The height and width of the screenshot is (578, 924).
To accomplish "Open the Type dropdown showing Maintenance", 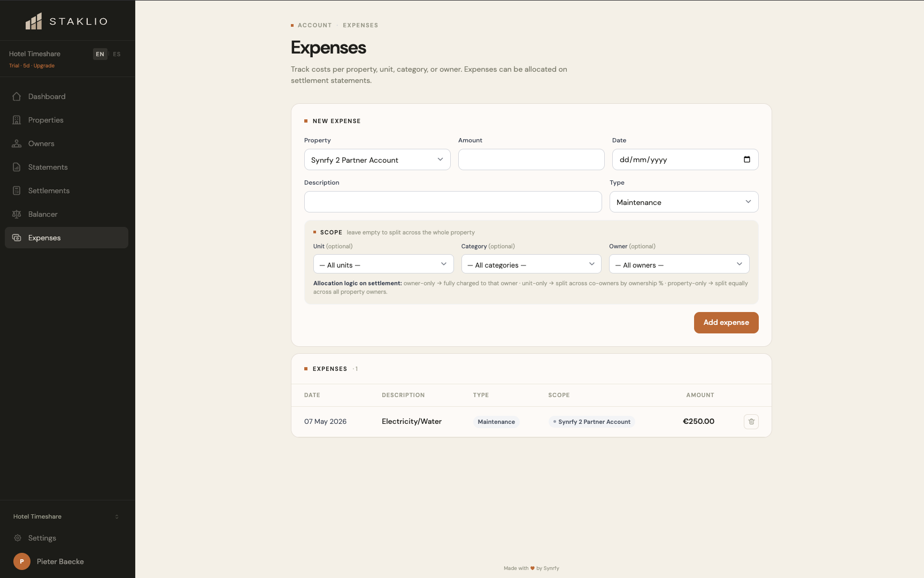I will pos(684,202).
